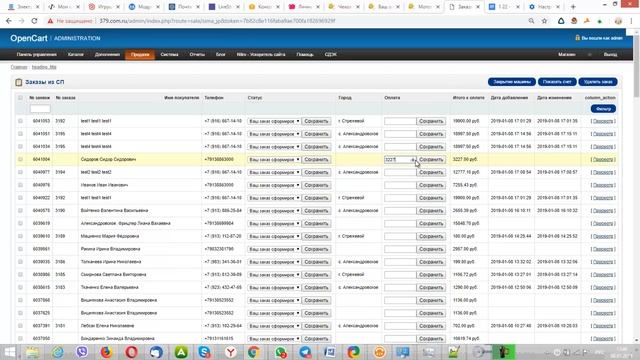Screen dimensions: 640x360
Task: Select checkbox for Войтенко Валентина Васильевна
Action: (x=20, y=210)
